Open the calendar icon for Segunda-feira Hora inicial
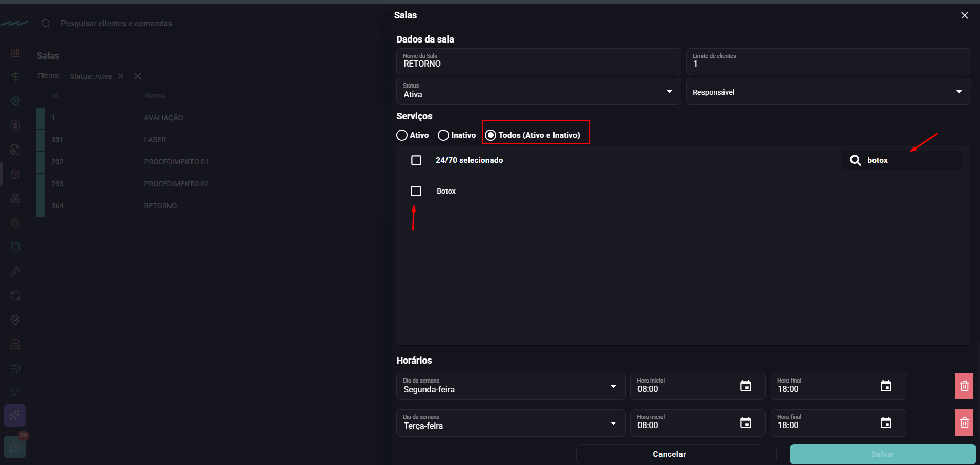Viewport: 980px width, 465px height. pyautogui.click(x=745, y=386)
